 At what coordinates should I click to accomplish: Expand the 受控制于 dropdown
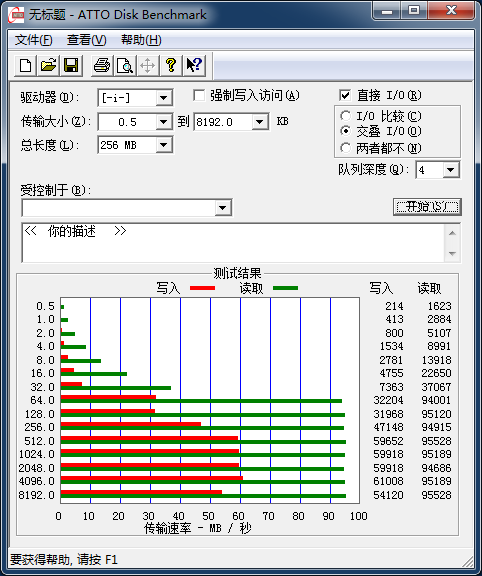(223, 208)
